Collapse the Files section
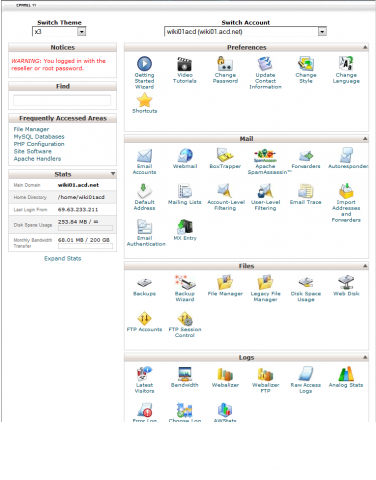 coord(365,266)
